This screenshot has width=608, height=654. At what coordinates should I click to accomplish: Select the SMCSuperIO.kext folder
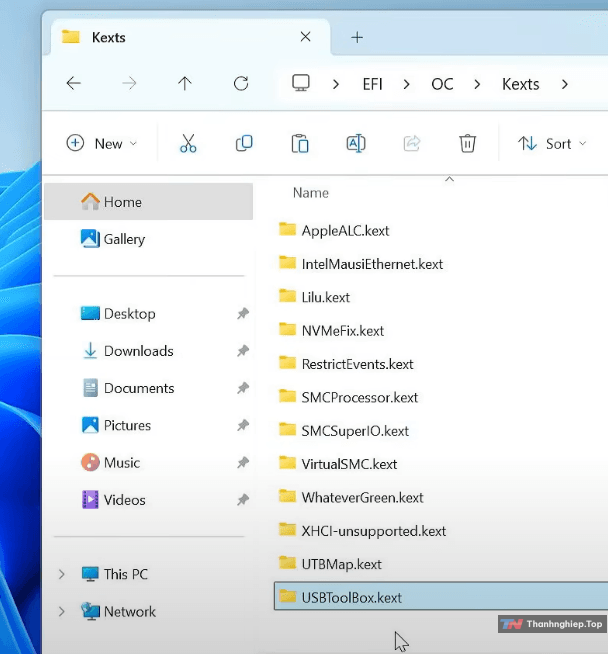click(x=344, y=430)
